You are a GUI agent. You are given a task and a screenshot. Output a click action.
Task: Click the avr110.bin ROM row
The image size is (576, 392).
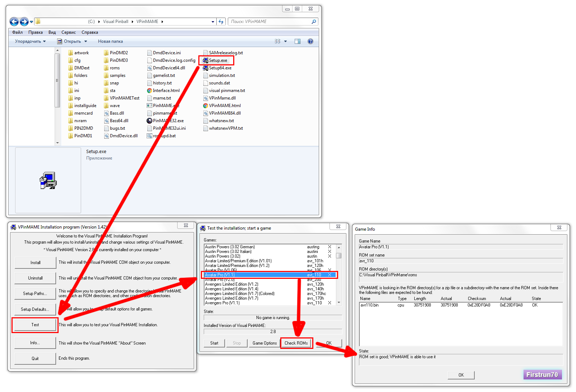pyautogui.click(x=461, y=305)
